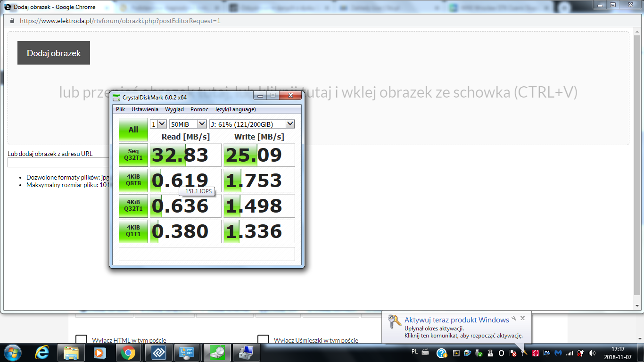This screenshot has width=644, height=362.
Task: Start the 4KiB Q1T1 test
Action: pyautogui.click(x=133, y=231)
